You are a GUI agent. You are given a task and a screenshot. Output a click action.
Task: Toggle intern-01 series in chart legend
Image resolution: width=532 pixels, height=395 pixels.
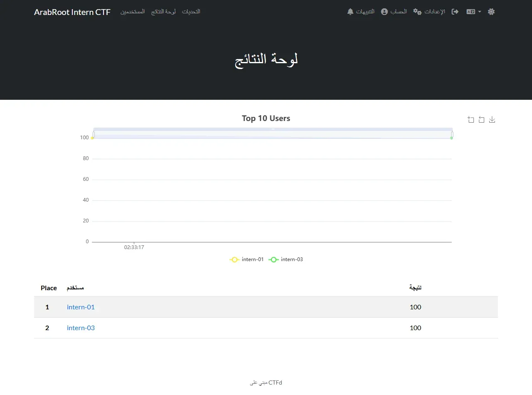pos(246,259)
